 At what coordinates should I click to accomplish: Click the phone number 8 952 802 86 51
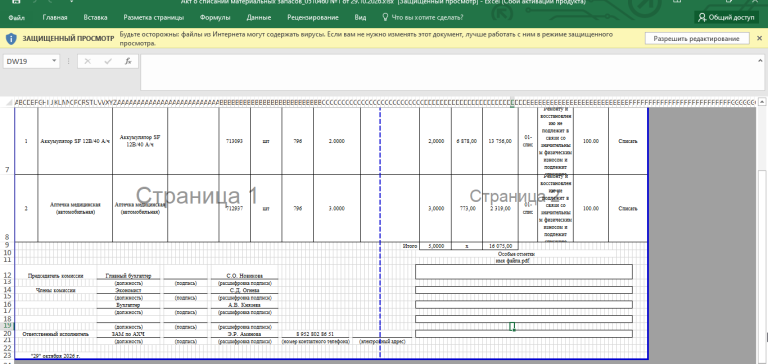coord(315,334)
